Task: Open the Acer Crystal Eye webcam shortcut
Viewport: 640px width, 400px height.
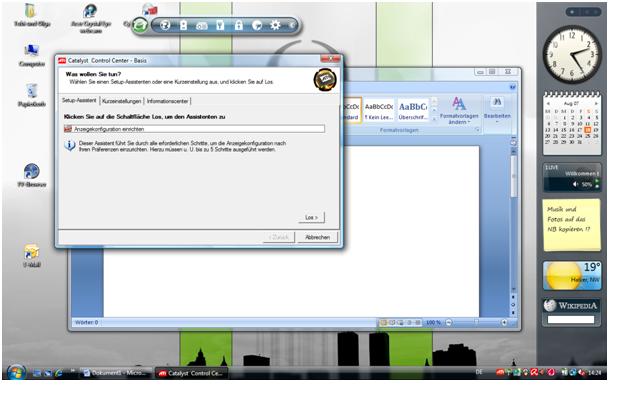Action: tap(91, 18)
